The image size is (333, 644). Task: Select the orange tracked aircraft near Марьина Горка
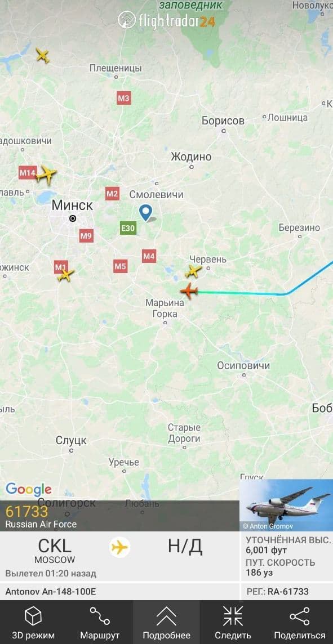189,291
